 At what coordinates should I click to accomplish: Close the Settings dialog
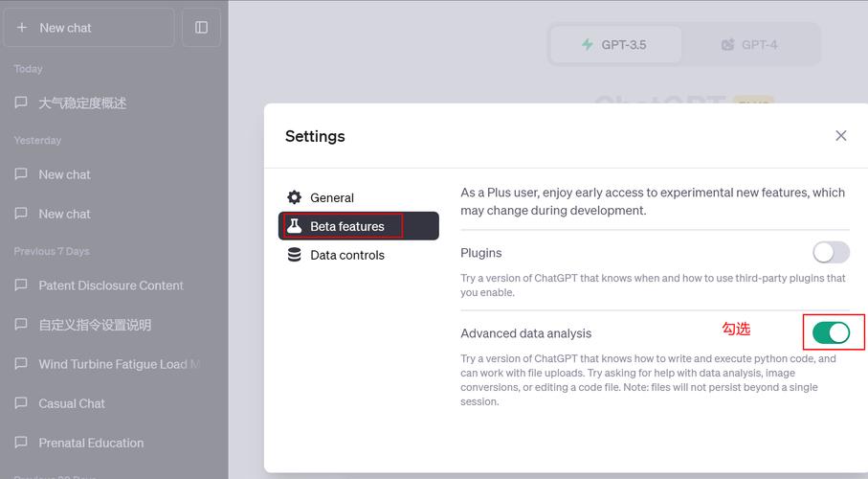pos(841,136)
